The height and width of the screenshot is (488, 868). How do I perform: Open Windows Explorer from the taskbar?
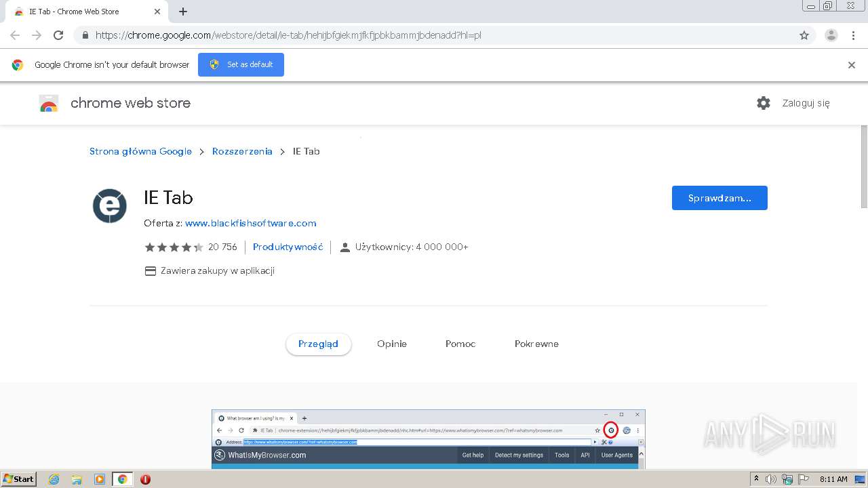77,479
